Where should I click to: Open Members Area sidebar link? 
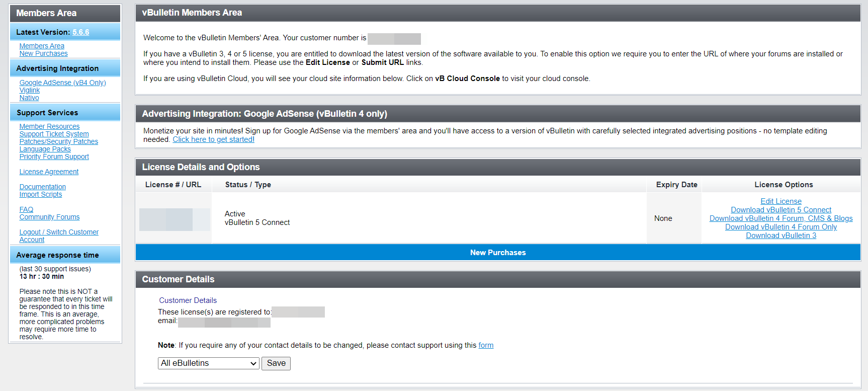click(42, 46)
